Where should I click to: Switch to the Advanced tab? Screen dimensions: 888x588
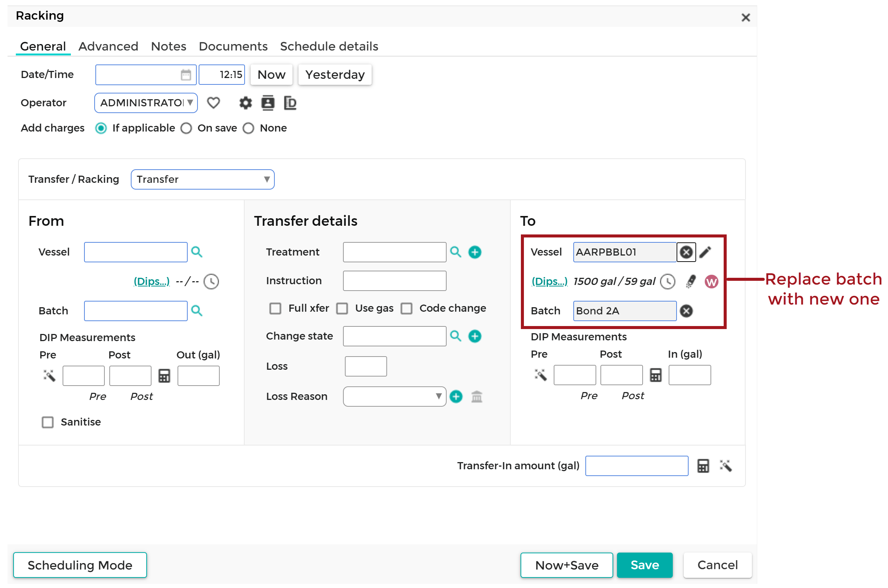tap(108, 46)
